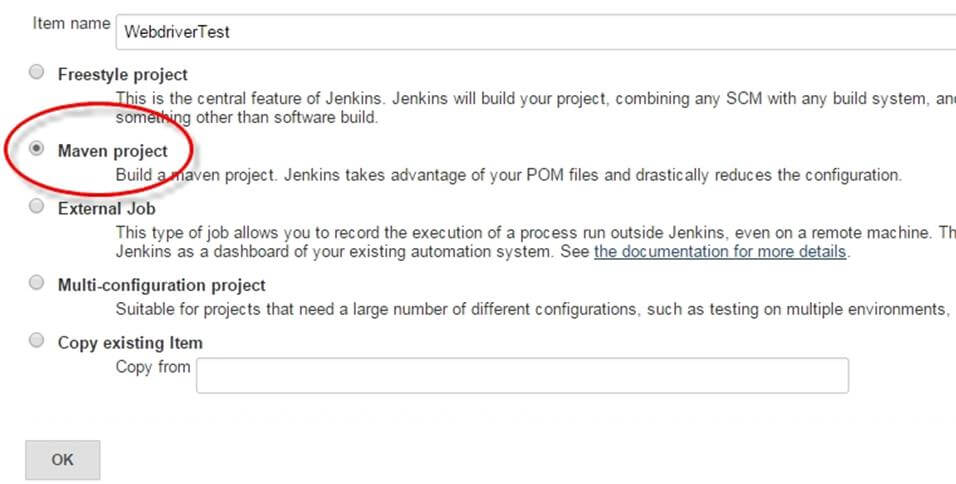Click the Item name label text
This screenshot has height=484, width=956.
tap(71, 23)
